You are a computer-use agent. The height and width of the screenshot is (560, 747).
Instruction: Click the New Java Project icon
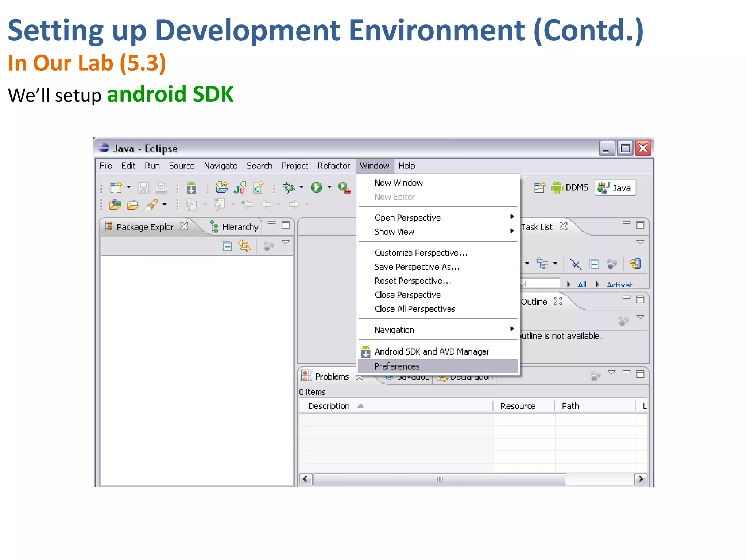point(221,187)
